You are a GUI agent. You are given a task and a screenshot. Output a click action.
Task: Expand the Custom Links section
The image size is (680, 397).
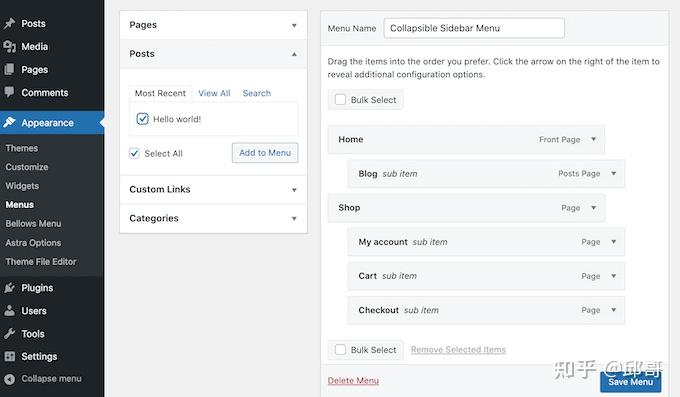[x=213, y=190]
